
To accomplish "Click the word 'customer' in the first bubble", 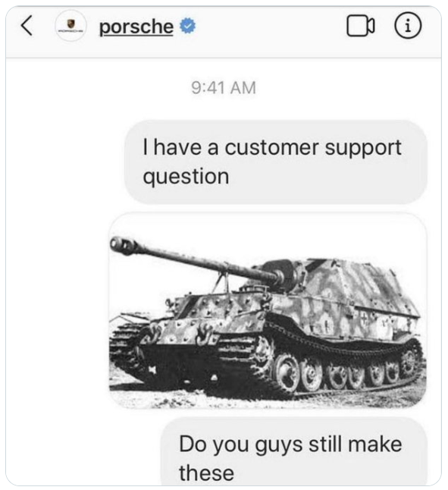I will [272, 147].
